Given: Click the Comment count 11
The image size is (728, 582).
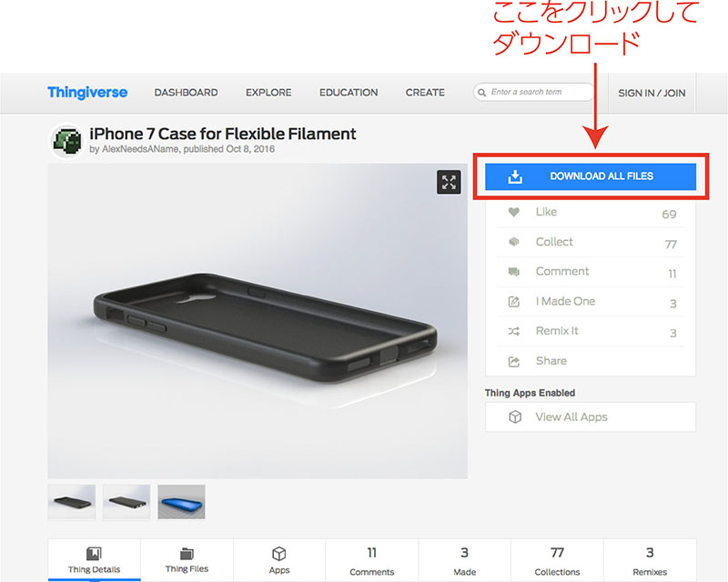Looking at the screenshot, I should pyautogui.click(x=672, y=274).
